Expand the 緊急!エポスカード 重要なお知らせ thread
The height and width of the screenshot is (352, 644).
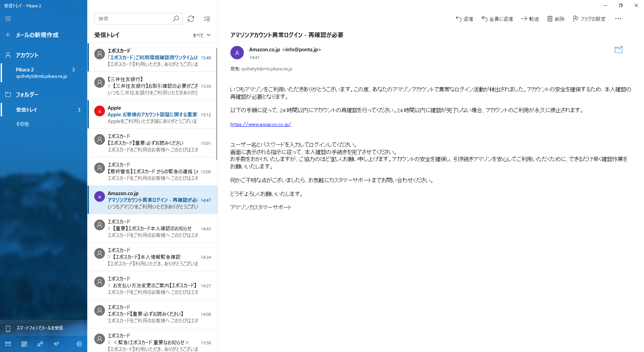(109, 343)
